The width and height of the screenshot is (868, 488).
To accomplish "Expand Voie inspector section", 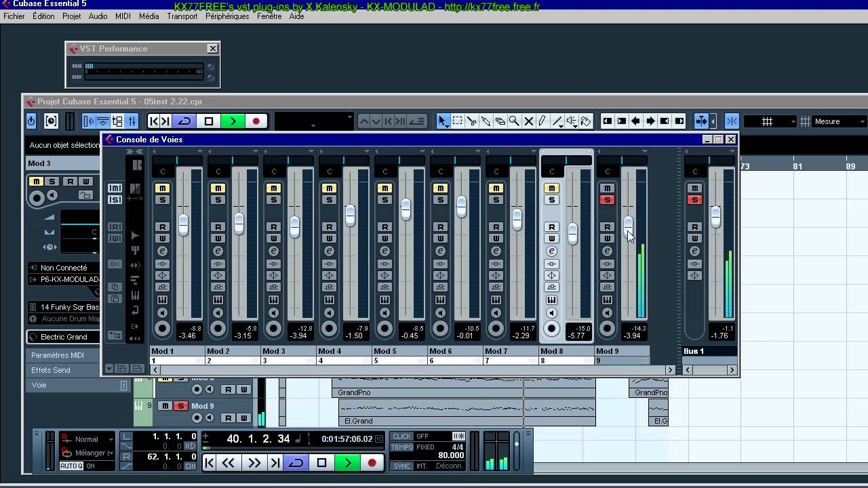I will tap(78, 385).
